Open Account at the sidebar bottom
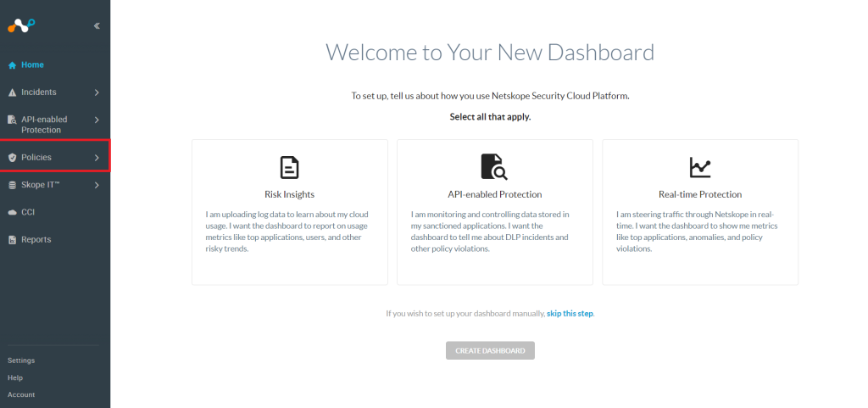Screen dimensions: 868x408 click(21, 394)
